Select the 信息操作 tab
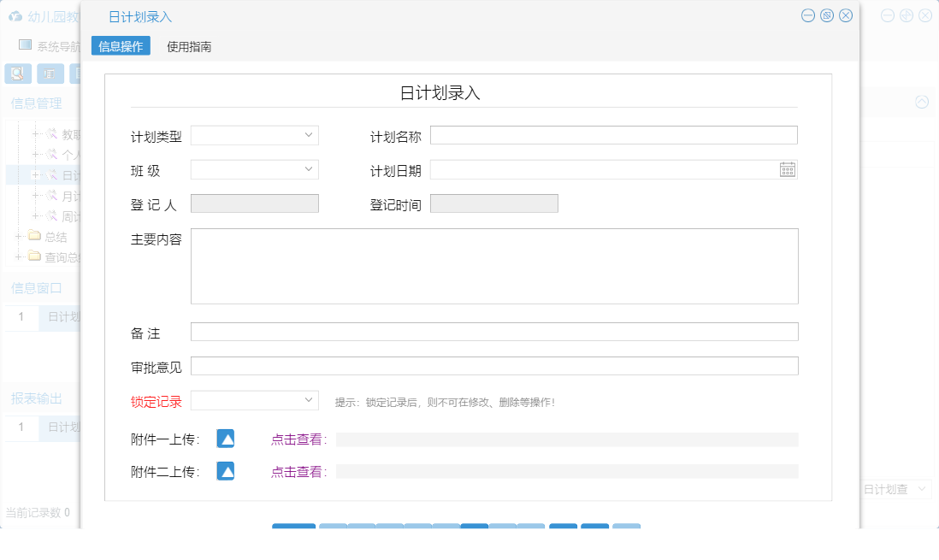This screenshot has width=939, height=560. pyautogui.click(x=120, y=45)
